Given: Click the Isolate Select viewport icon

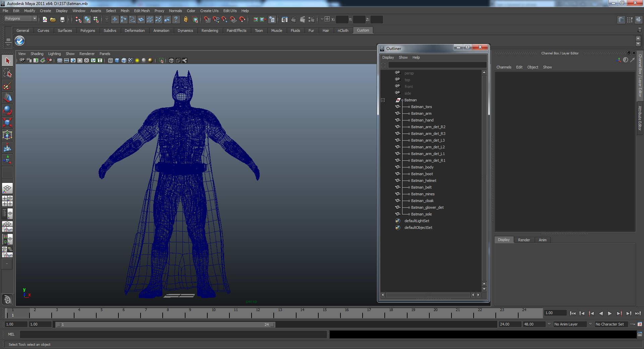Looking at the screenshot, I should (161, 60).
